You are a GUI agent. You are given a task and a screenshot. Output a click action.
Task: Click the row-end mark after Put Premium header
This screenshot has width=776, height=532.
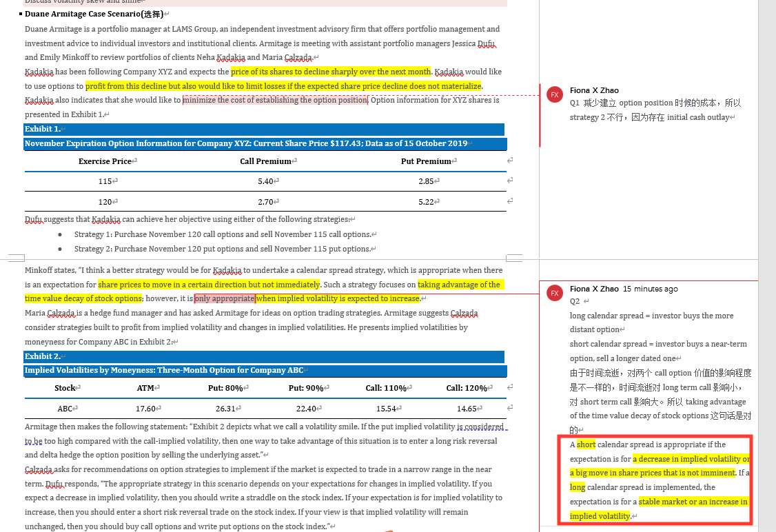coord(510,161)
